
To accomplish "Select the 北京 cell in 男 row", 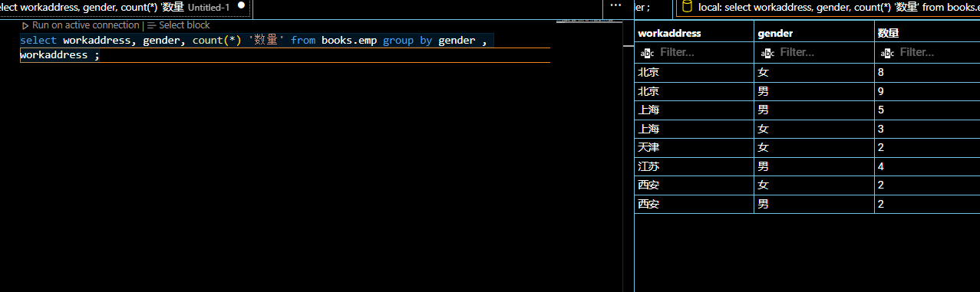I will point(694,91).
